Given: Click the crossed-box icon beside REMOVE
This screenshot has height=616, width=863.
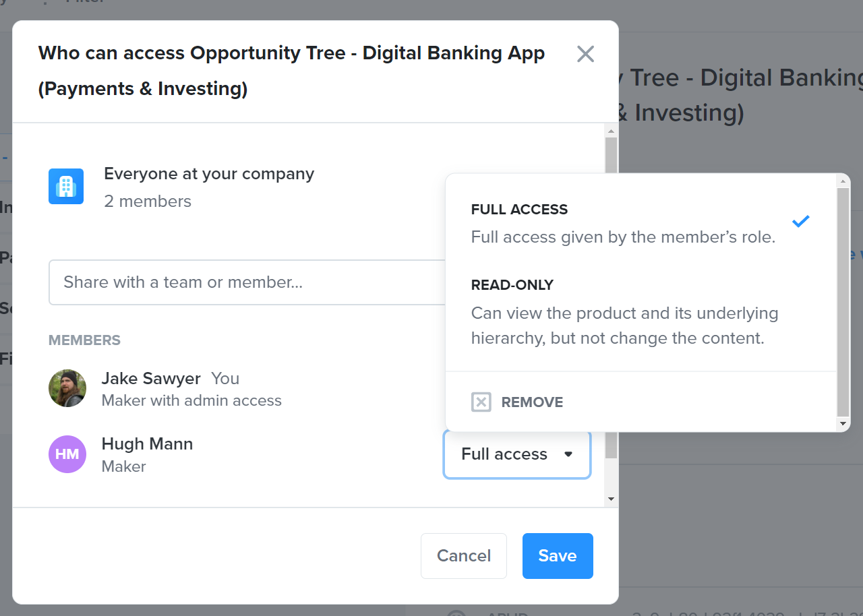Looking at the screenshot, I should (x=481, y=402).
